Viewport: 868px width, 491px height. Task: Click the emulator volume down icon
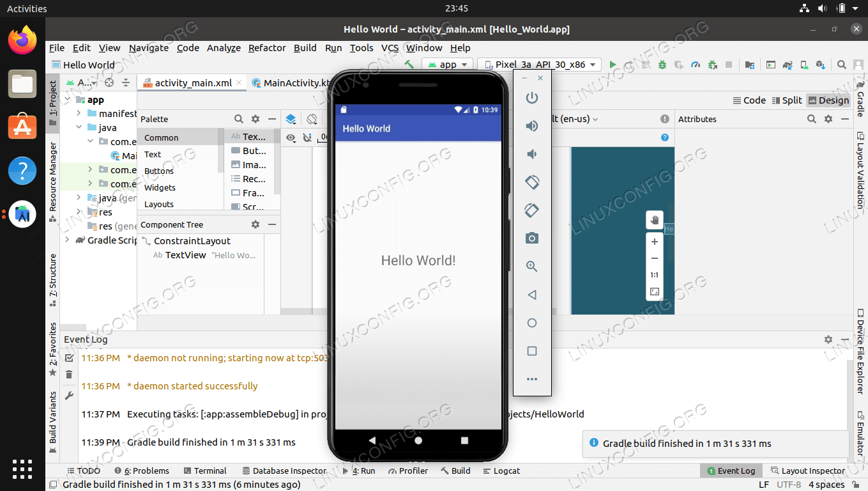click(531, 154)
